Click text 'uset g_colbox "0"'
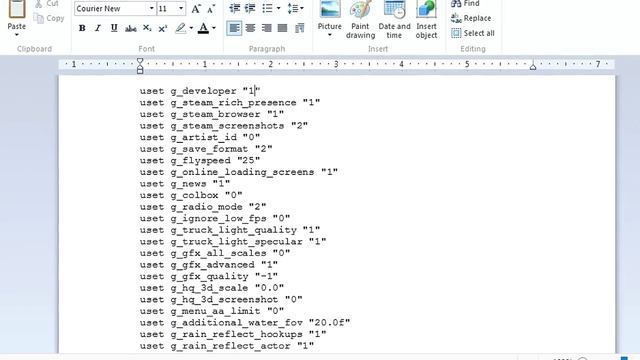This screenshot has width=640, height=360. coord(191,195)
